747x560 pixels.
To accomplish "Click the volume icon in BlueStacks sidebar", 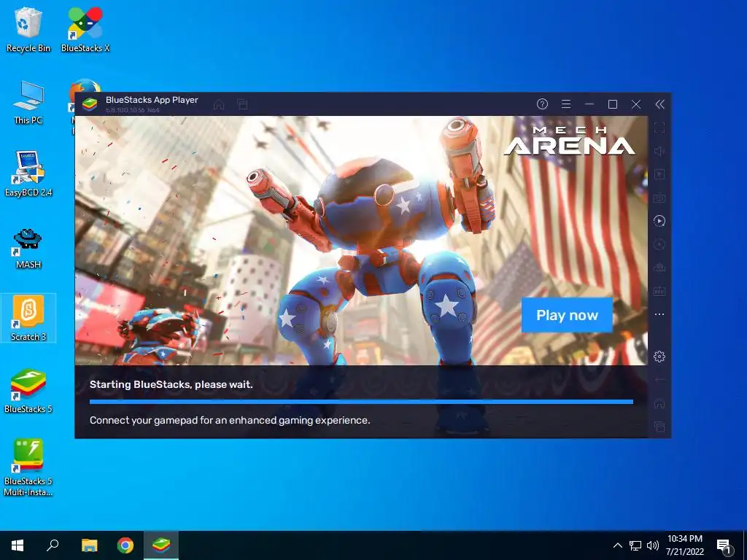I will (x=659, y=151).
